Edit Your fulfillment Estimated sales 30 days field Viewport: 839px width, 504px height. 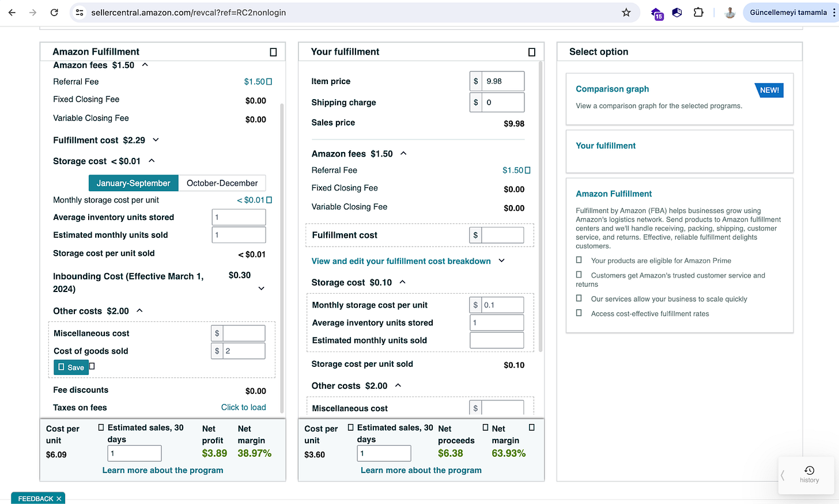point(384,453)
